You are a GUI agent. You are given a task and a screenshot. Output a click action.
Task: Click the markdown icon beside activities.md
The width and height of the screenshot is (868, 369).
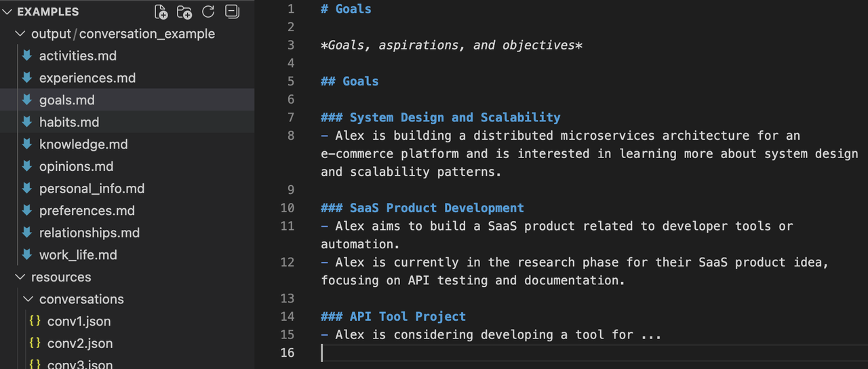tap(27, 56)
